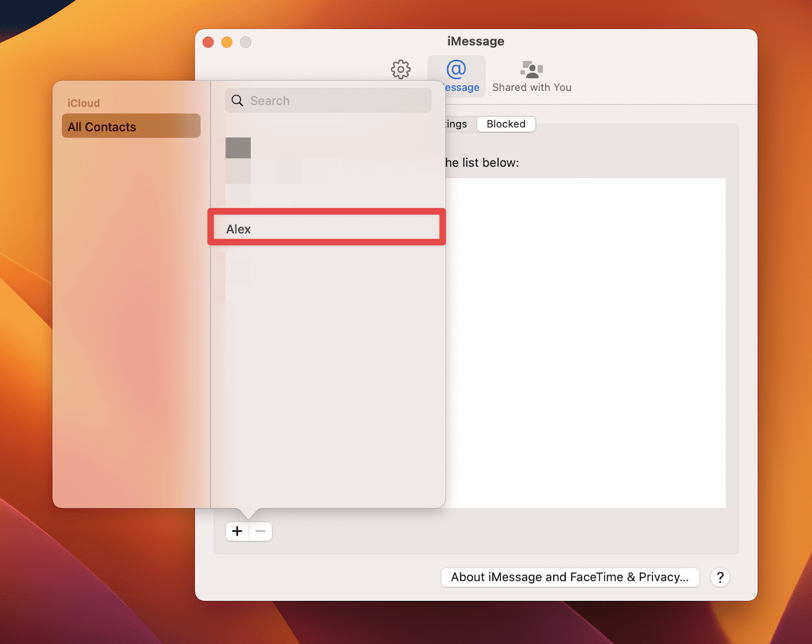Click the iCloud section header
This screenshot has width=812, height=644.
[x=83, y=103]
